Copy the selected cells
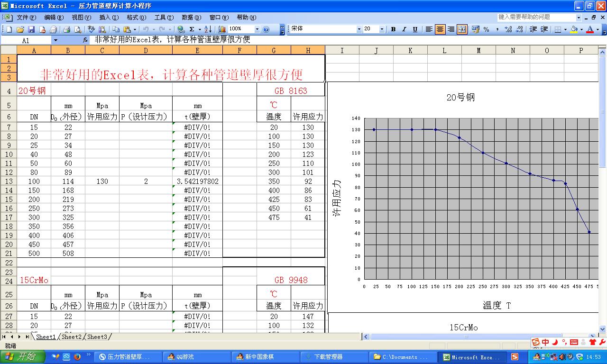This screenshot has width=607, height=364. [x=116, y=29]
